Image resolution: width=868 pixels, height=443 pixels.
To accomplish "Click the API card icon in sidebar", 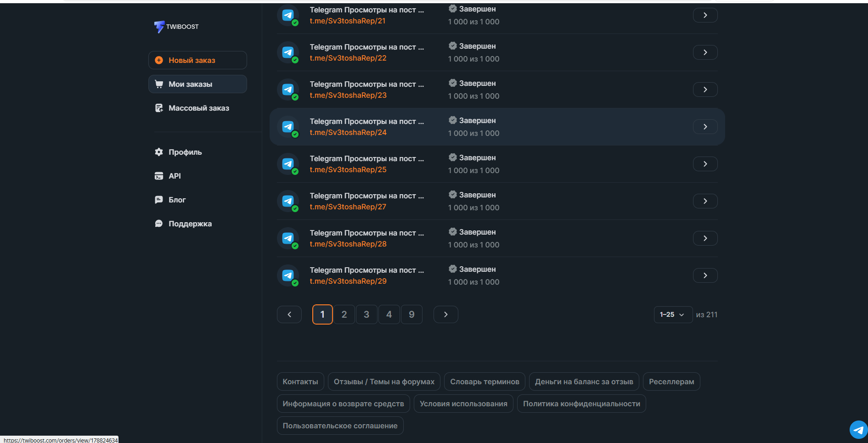I will click(159, 176).
